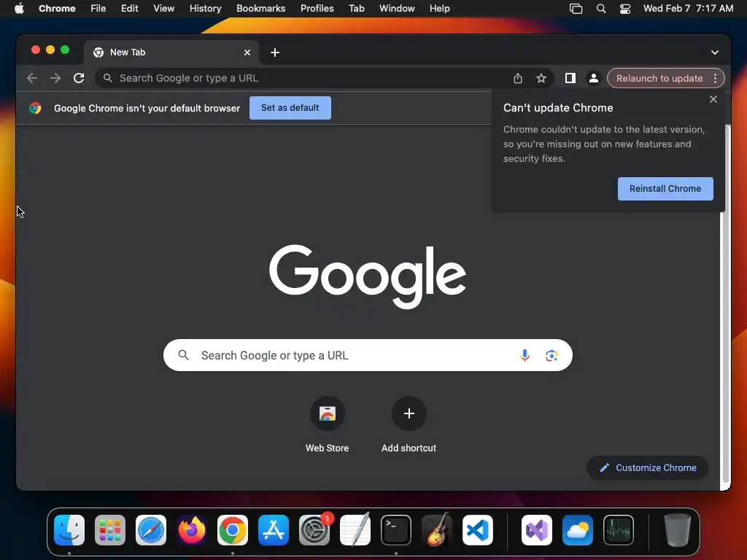Screen dimensions: 747x560
Task: Click the Chrome icon in the Dock
Action: click(233, 530)
